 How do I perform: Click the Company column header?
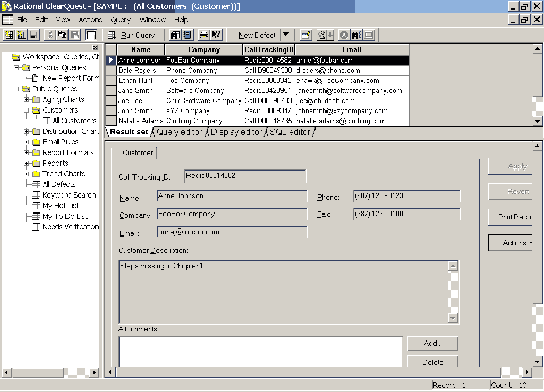pyautogui.click(x=203, y=49)
